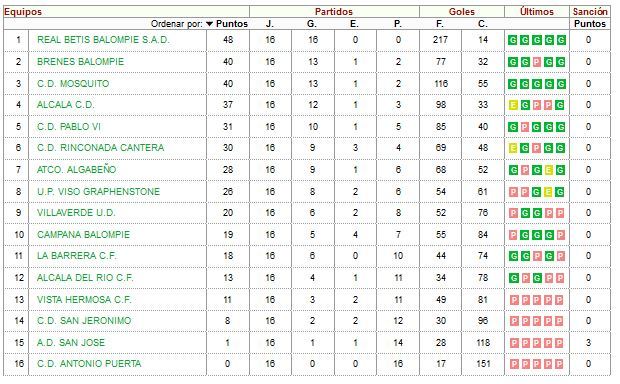
Task: Click the yellow E icon in the ATCO. ALGABEÑO row
Action: (x=548, y=170)
